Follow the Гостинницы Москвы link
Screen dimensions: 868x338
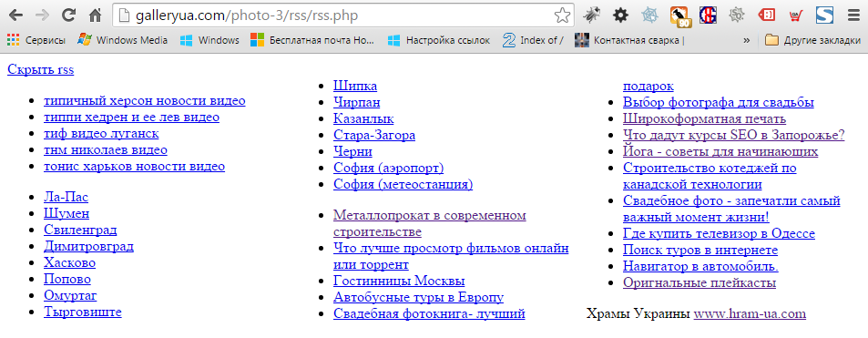tap(399, 281)
